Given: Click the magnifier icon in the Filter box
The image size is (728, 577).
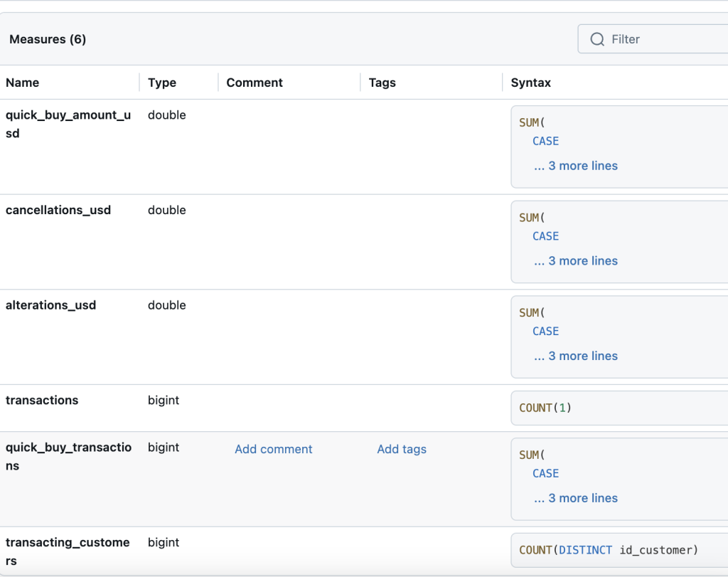Looking at the screenshot, I should [597, 39].
